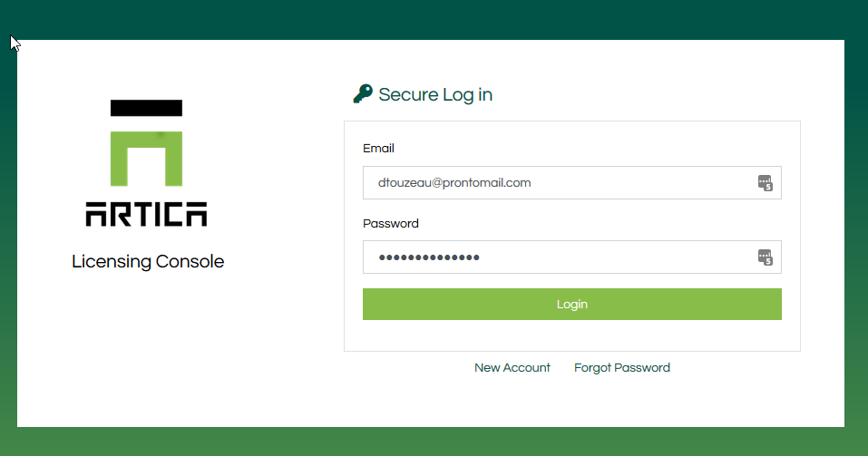Viewport: 868px width, 456px height.
Task: Follow the Forgot Password link
Action: (622, 368)
